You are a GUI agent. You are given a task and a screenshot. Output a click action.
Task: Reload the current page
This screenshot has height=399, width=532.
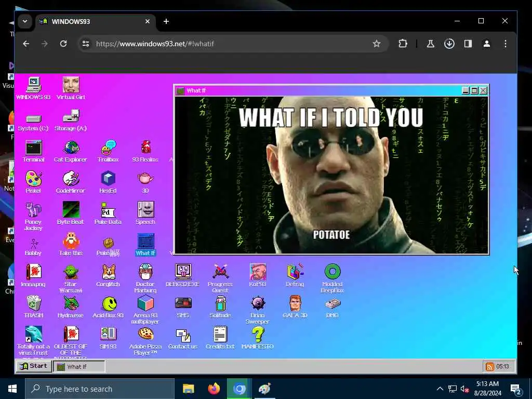tap(63, 44)
